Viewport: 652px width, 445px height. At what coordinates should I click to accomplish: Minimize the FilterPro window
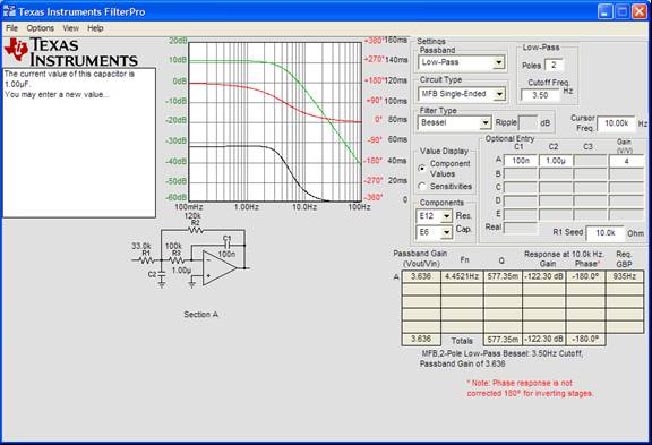605,11
